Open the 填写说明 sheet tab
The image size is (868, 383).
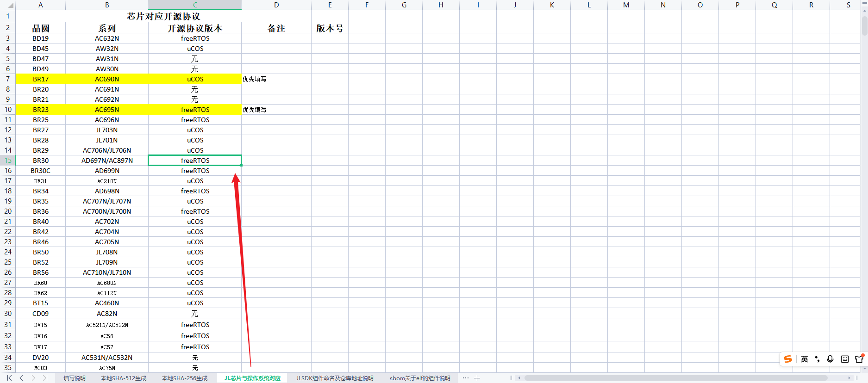point(75,378)
